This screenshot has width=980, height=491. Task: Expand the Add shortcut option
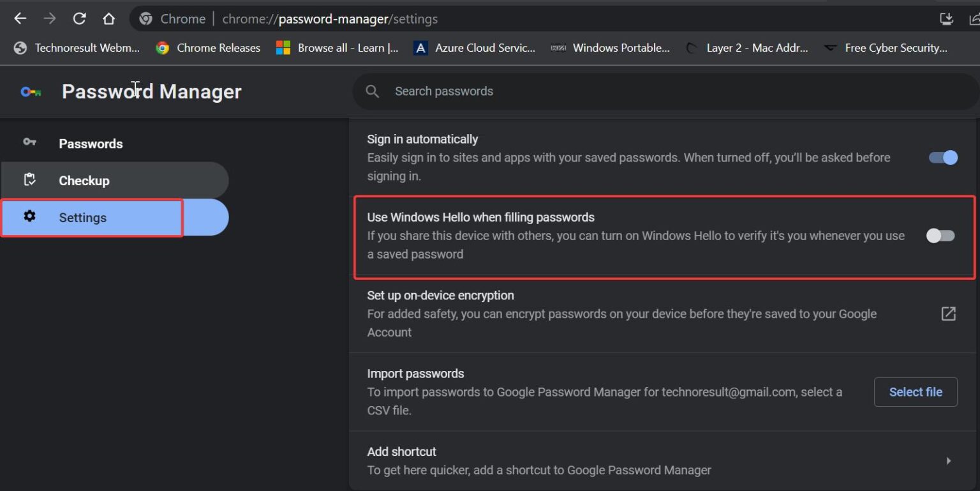pyautogui.click(x=949, y=460)
